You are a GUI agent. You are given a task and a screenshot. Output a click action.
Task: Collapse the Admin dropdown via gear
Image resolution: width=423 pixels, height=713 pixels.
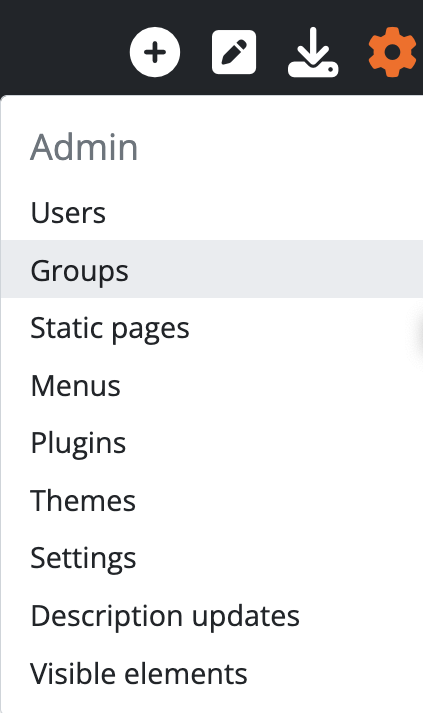point(392,52)
